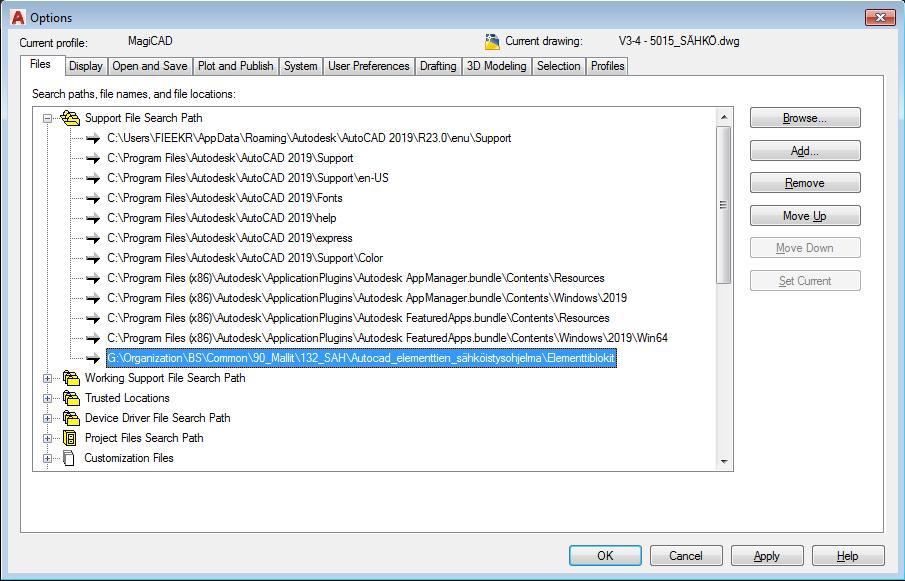This screenshot has width=905, height=581.
Task: Open the Profiles tab
Action: [607, 66]
